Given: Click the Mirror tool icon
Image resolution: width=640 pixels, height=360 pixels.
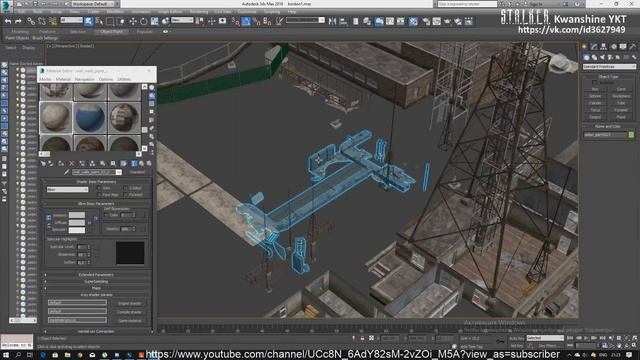Looking at the screenshot, I should coord(333,21).
